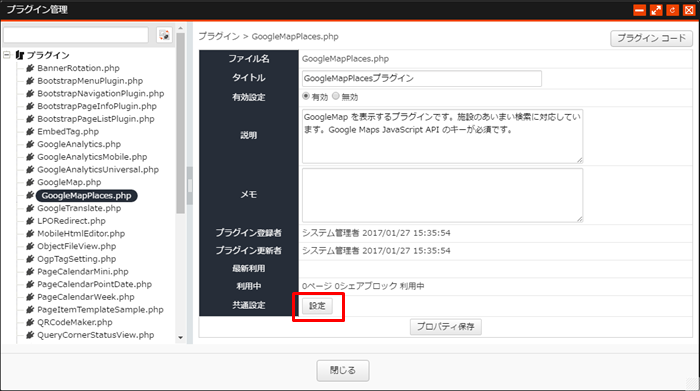
Task: Click the plugin icon of EmbedTag.php
Action: coord(30,132)
